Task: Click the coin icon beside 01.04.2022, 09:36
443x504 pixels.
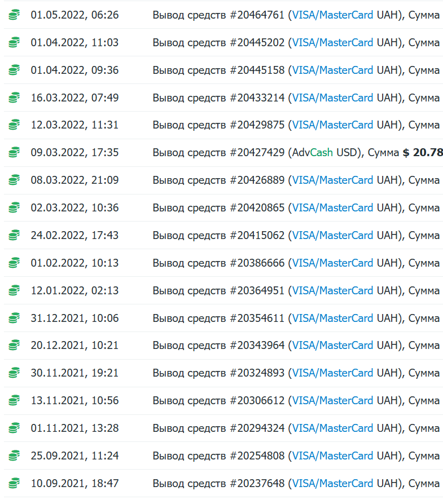Action: (14, 70)
